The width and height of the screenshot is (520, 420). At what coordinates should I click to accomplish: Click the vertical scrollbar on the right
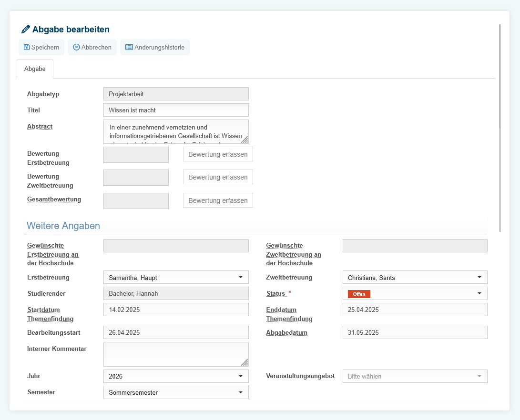click(x=500, y=128)
